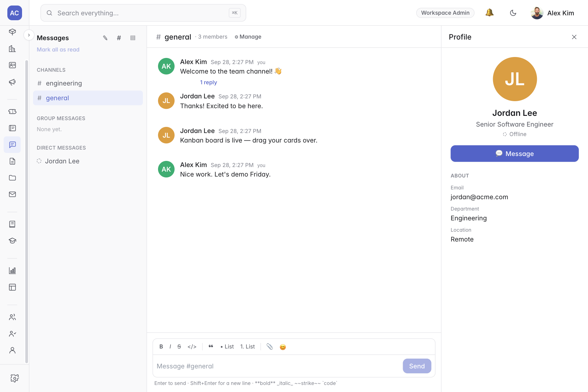Open the compose new message pencil icon
Image resolution: width=588 pixels, height=392 pixels.
click(x=105, y=38)
